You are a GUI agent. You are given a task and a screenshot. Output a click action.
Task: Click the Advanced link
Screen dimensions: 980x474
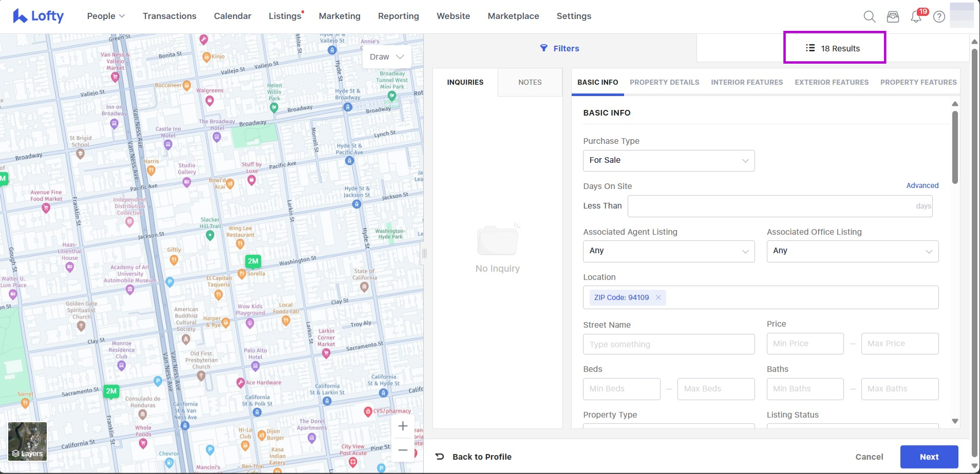click(922, 185)
